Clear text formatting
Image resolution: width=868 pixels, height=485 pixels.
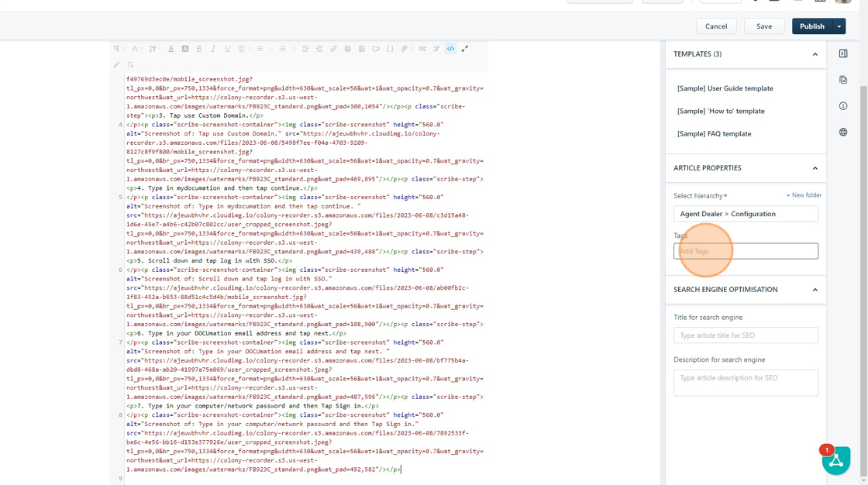pyautogui.click(x=436, y=49)
